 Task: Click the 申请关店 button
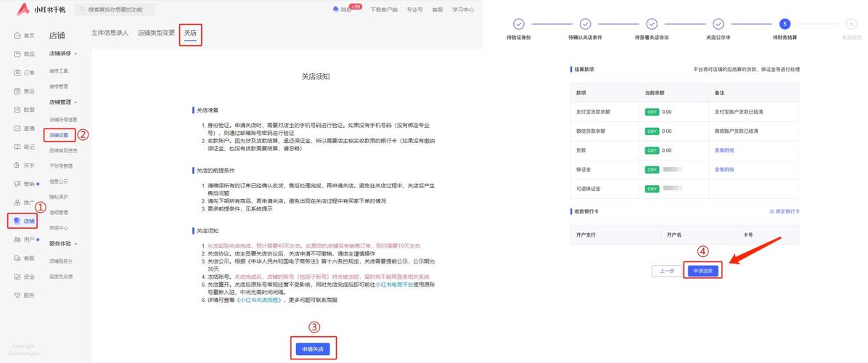[313, 349]
